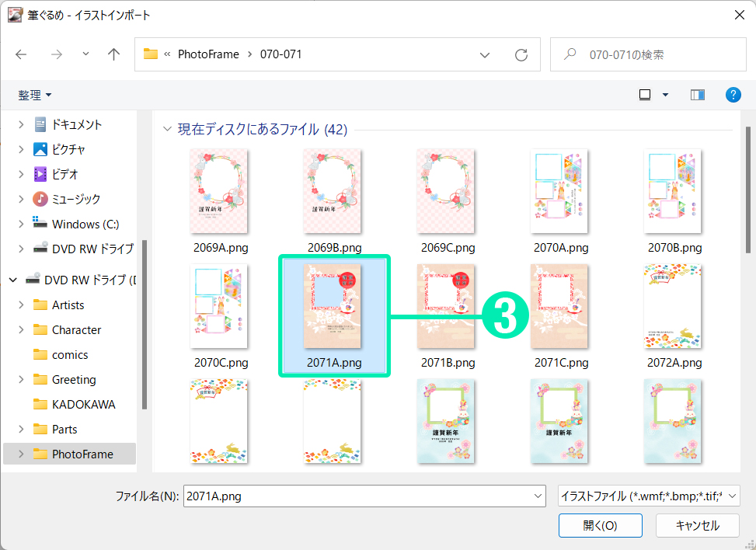This screenshot has height=550, width=756.
Task: Collapse the current disk files group
Action: tap(167, 129)
